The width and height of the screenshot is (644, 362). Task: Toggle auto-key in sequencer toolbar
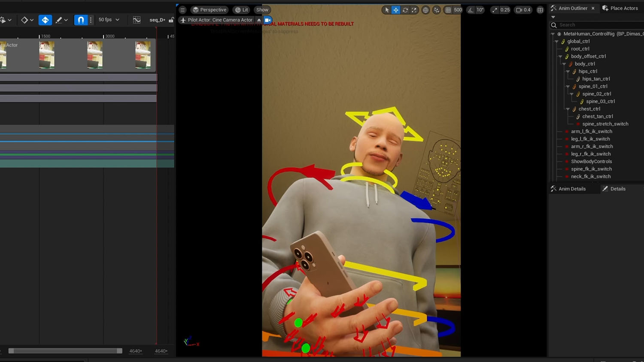tap(45, 20)
